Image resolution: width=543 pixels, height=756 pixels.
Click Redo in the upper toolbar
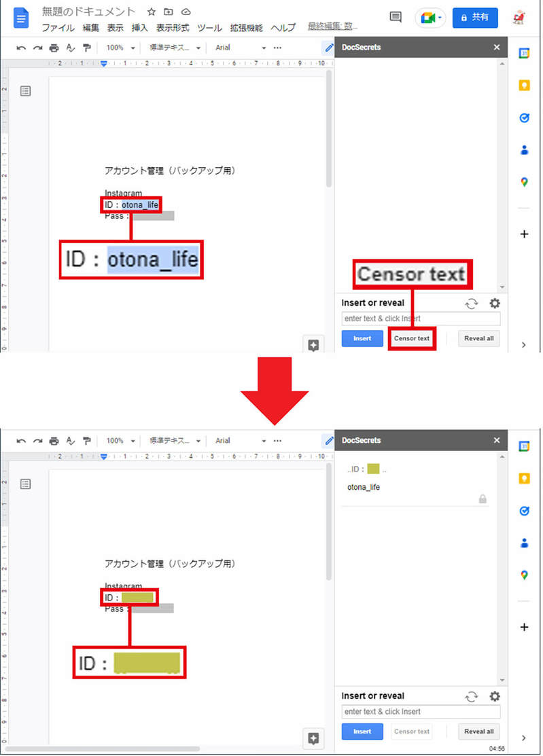tap(37, 48)
